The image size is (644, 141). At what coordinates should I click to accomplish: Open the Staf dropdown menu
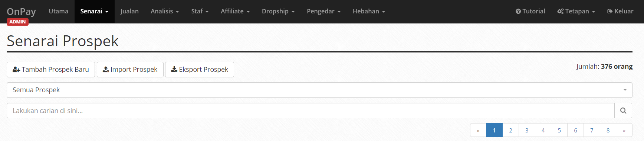(x=200, y=12)
